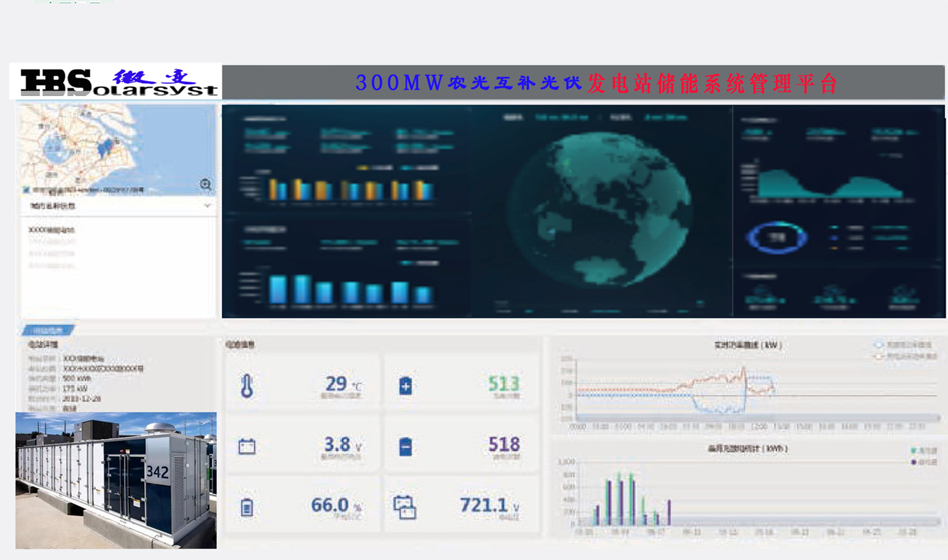The image size is (948, 560).
Task: Click the battery plus charge-count icon
Action: (406, 386)
